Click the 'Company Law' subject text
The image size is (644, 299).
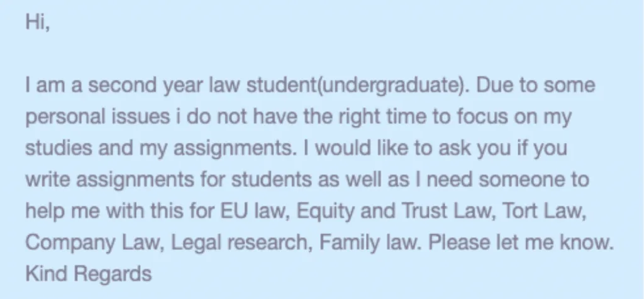coord(92,244)
